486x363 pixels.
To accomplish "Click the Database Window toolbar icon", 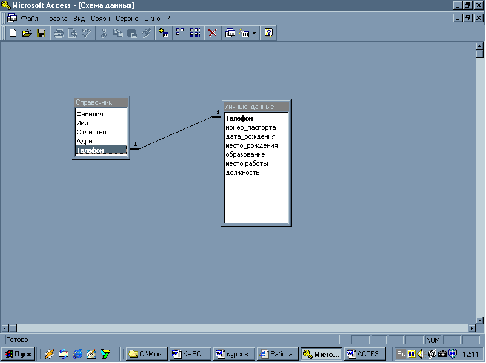I will [x=230, y=33].
